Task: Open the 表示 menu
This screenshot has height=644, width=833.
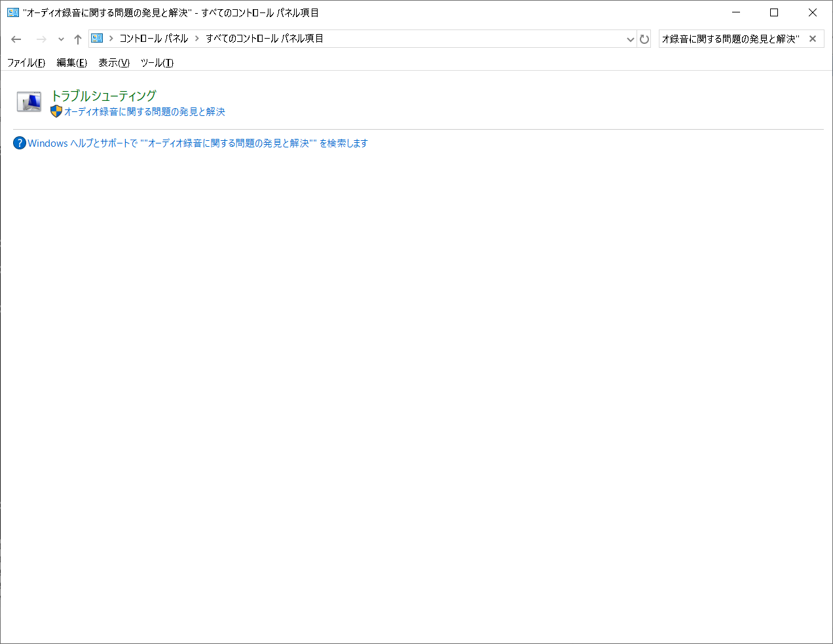Action: [x=113, y=62]
